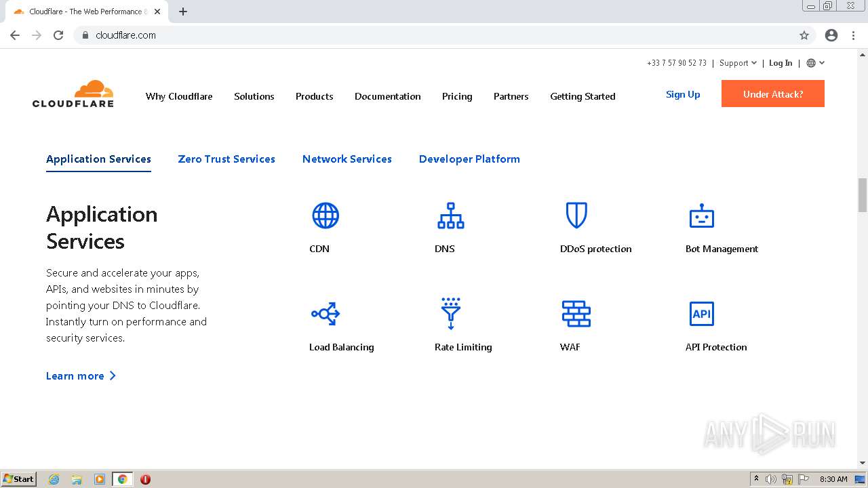Click the 8:30 AM taskbar clock

tap(833, 479)
